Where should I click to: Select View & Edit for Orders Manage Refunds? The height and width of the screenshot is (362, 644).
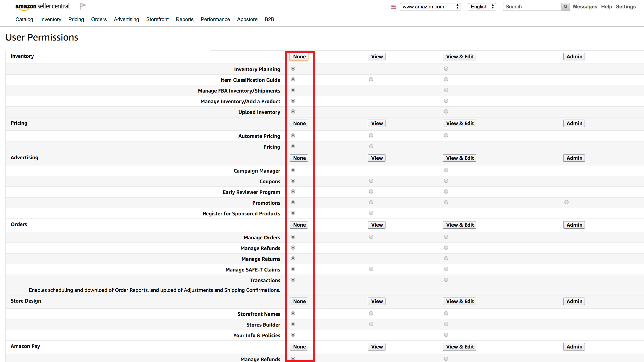pyautogui.click(x=446, y=248)
